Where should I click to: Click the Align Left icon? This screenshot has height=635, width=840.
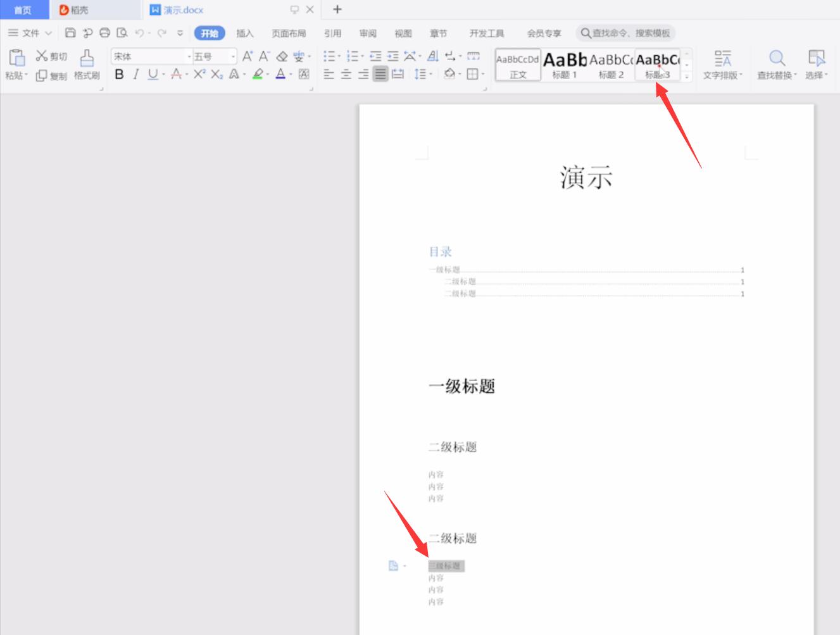pos(329,74)
